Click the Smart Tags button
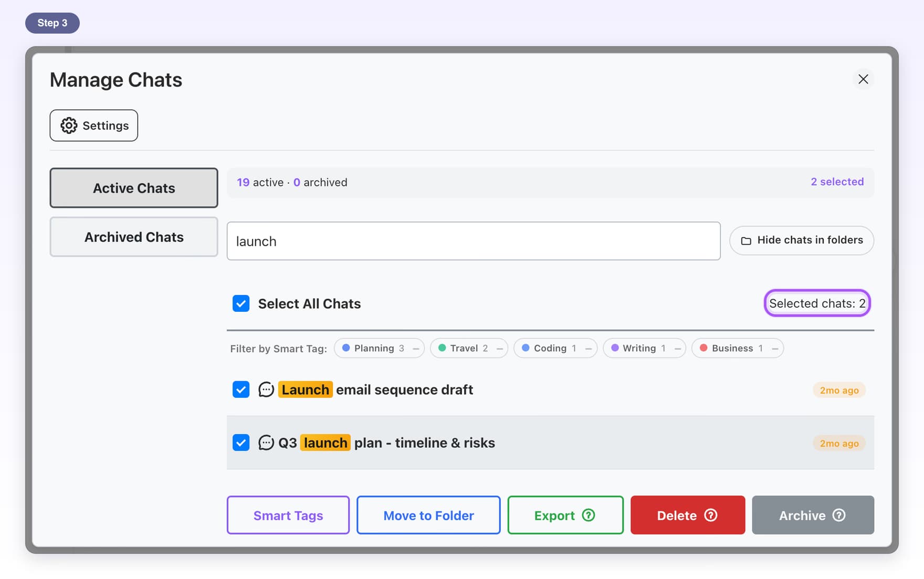924x579 pixels. [x=288, y=515]
